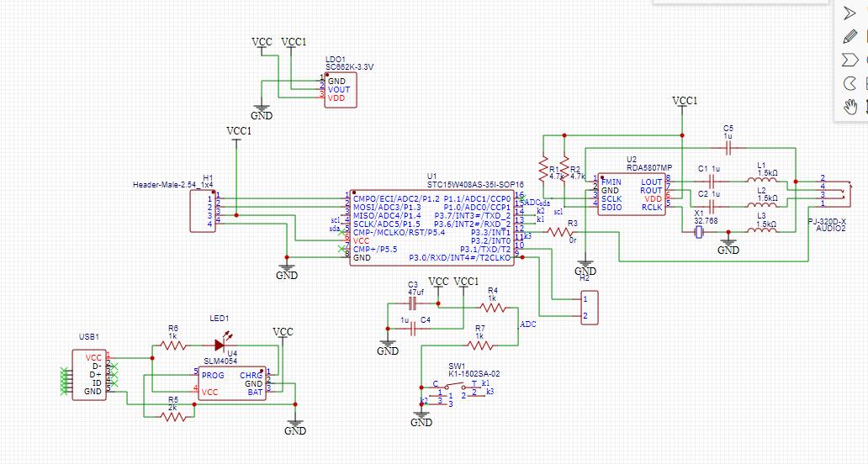Select the C1 1u capacitor
Screen dimensions: 868x464
point(712,182)
